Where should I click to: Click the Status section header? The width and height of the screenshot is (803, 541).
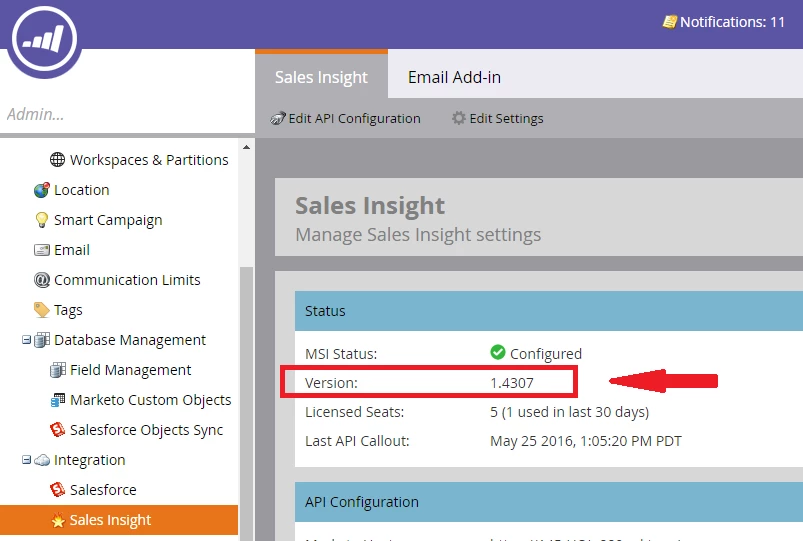(549, 311)
